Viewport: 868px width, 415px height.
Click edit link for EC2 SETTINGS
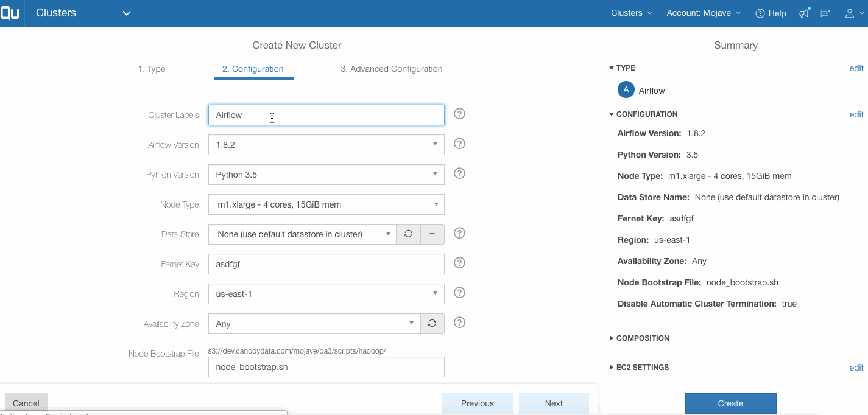pos(856,368)
